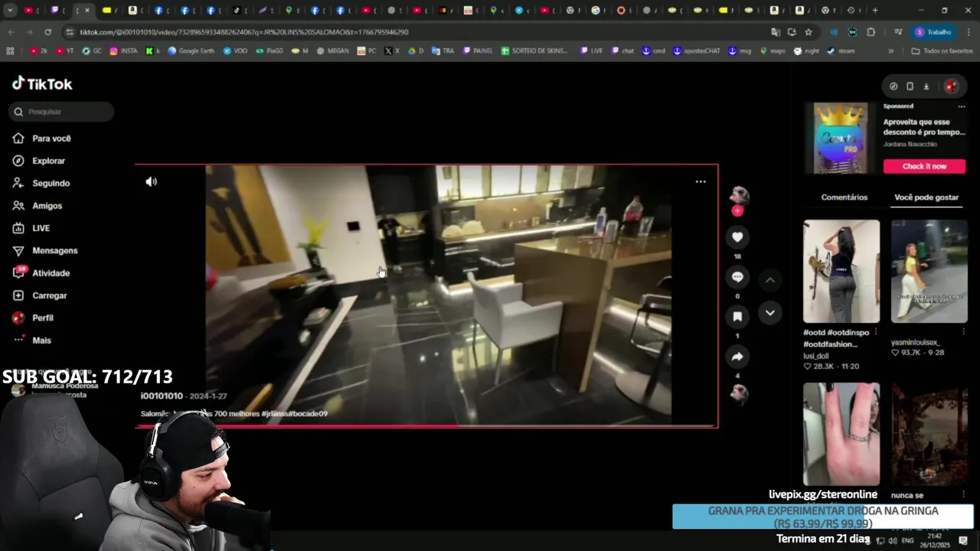The height and width of the screenshot is (551, 980).
Task: Focus the Pesquisar search field
Action: coord(61,112)
